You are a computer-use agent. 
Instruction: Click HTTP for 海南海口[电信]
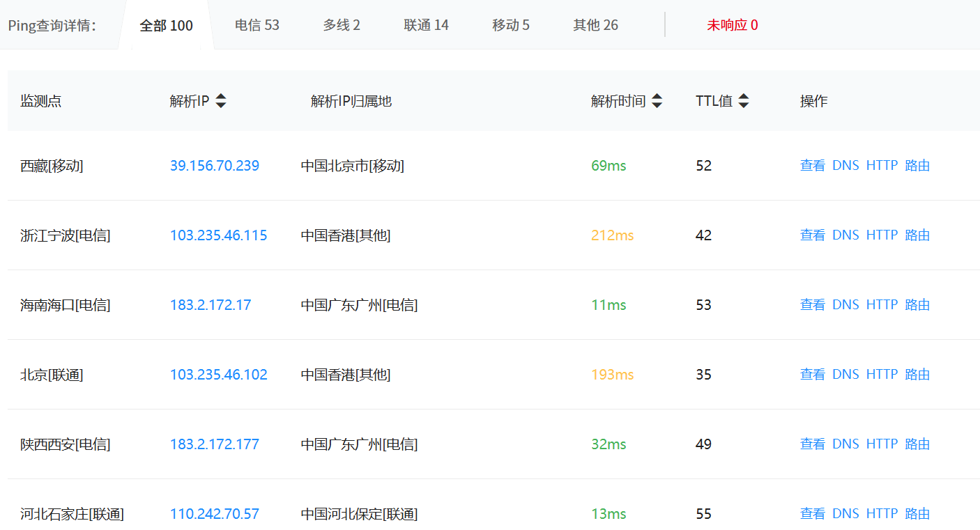(882, 305)
